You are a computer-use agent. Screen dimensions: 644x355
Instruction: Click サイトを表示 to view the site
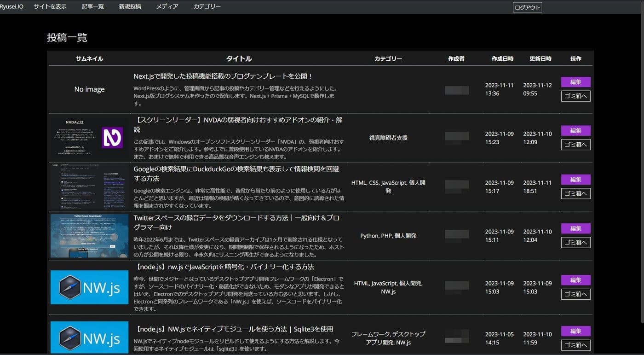[50, 6]
